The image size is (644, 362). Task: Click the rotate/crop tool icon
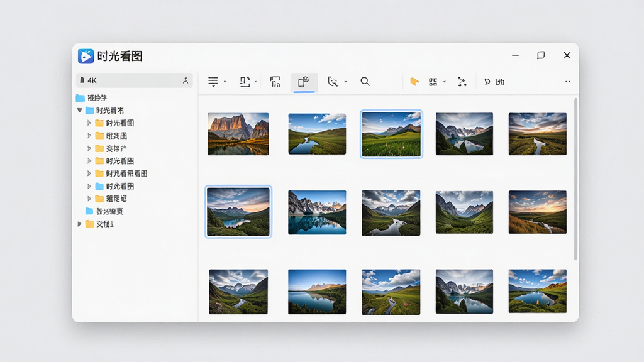(245, 82)
